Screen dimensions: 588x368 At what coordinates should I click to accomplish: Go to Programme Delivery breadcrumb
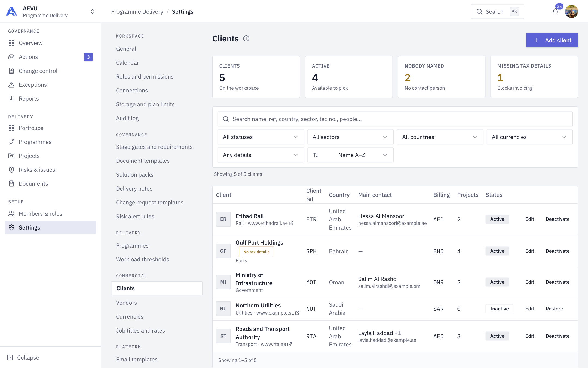pos(137,12)
